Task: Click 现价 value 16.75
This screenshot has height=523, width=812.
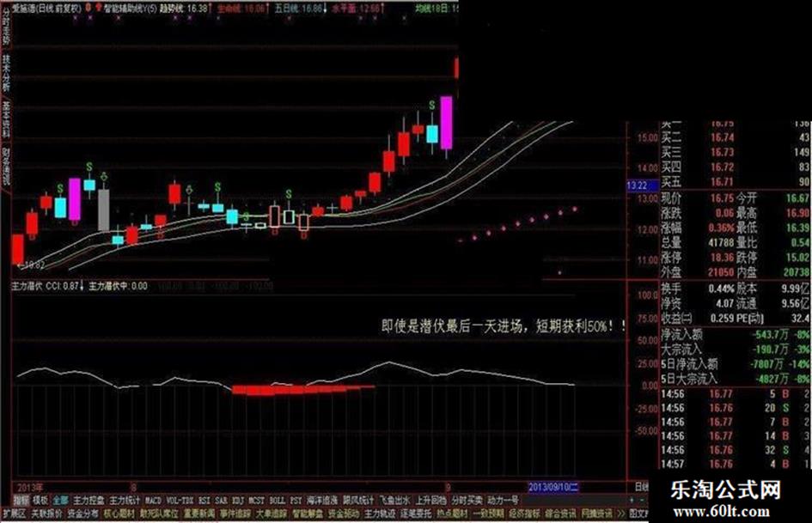Action: pos(722,198)
